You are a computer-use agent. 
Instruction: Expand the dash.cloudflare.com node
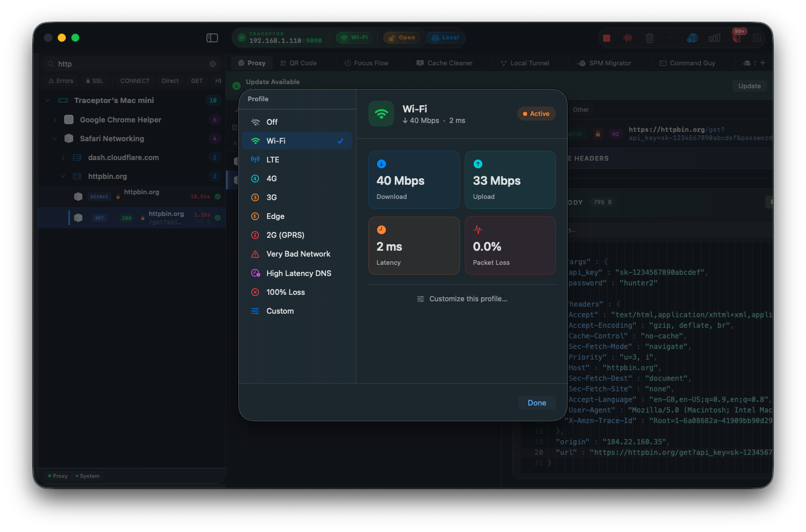pyautogui.click(x=63, y=158)
